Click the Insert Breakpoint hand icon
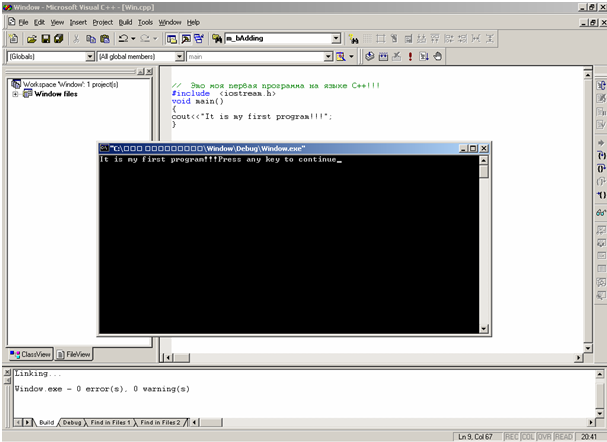 438,57
